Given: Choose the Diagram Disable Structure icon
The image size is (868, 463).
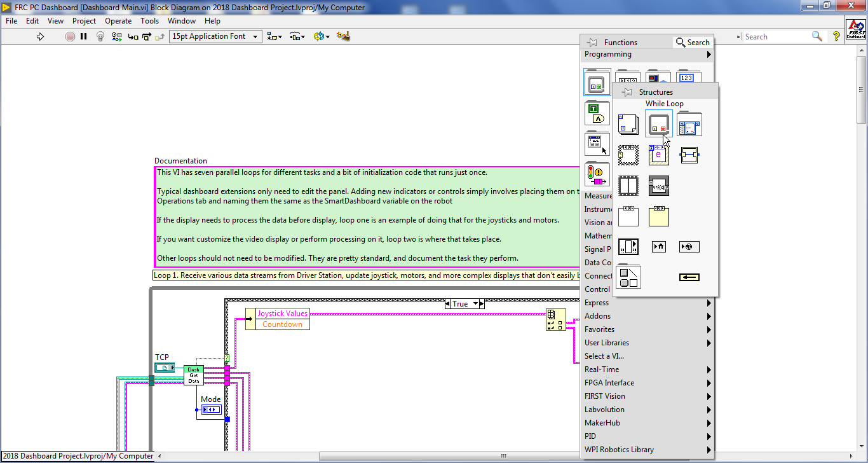Looking at the screenshot, I should coord(628,216).
